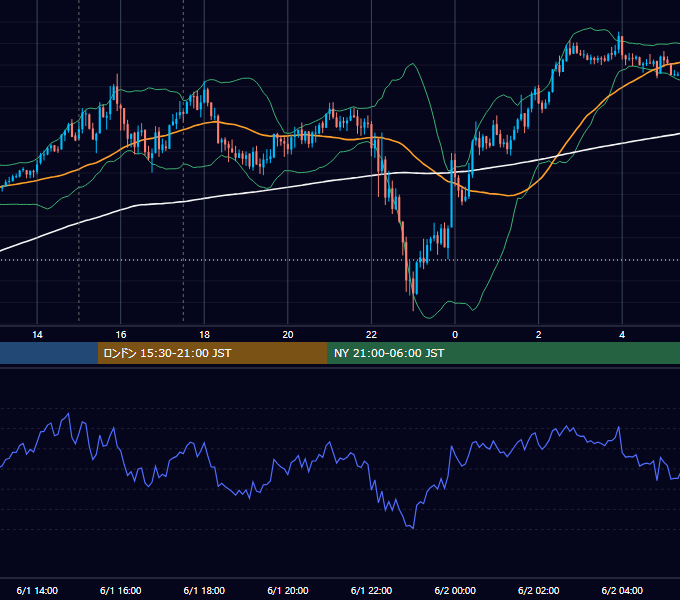Click the NY 21:00-06:00 JST session band

coord(503,353)
